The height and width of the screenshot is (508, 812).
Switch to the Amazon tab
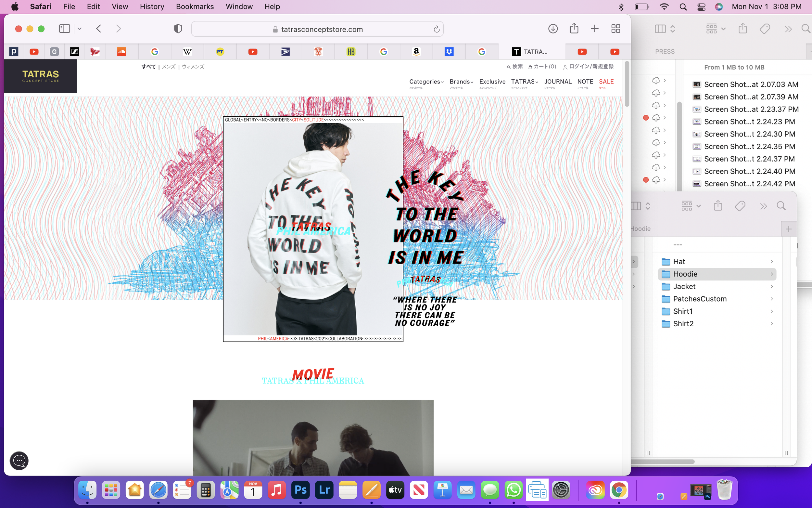point(416,52)
